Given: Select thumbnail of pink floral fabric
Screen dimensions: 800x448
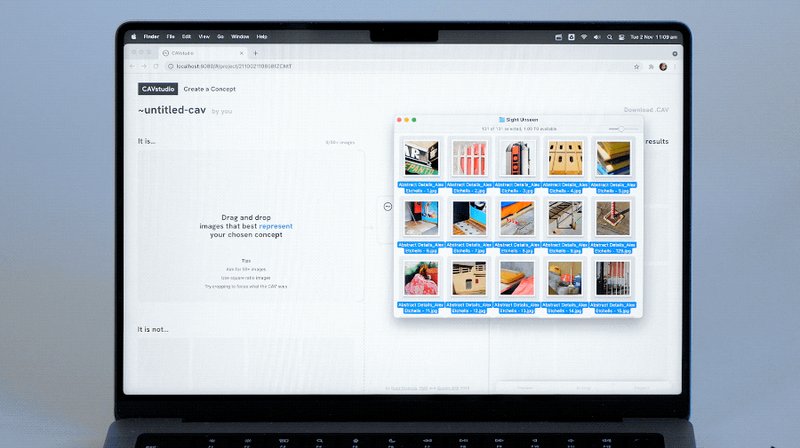Looking at the screenshot, I should (x=421, y=279).
